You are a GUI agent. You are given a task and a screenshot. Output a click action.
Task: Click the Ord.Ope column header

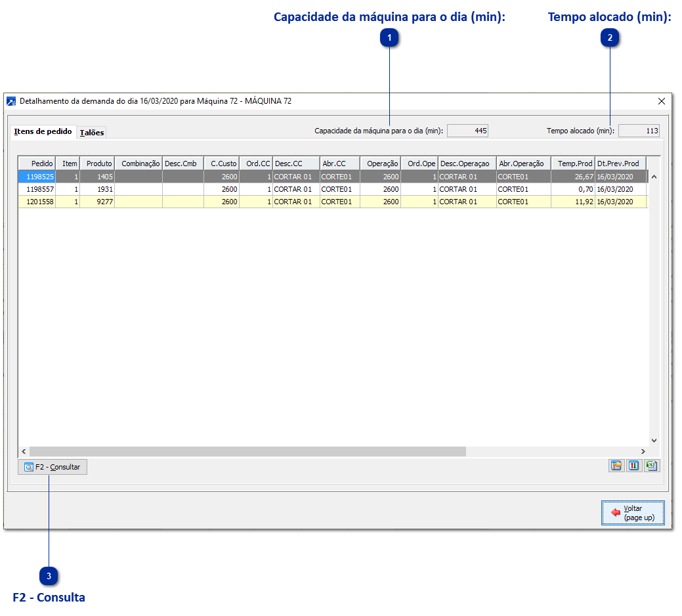[x=419, y=164]
